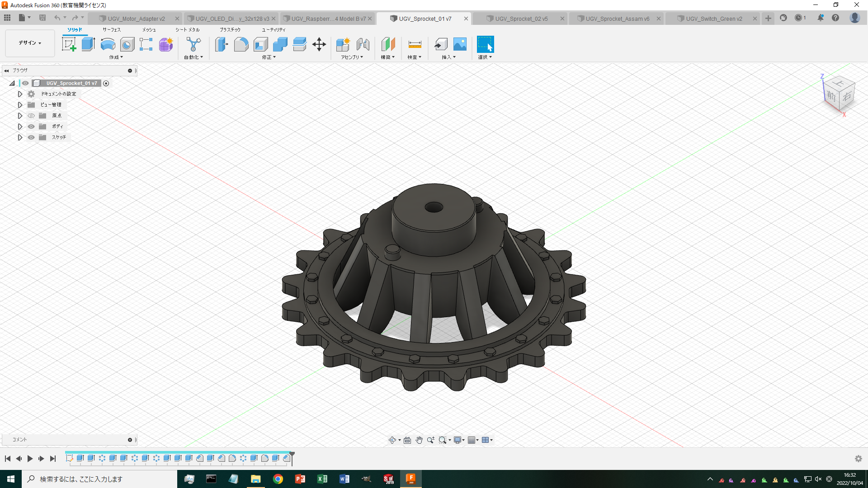Select the Shell tool
868x488 pixels.
261,44
